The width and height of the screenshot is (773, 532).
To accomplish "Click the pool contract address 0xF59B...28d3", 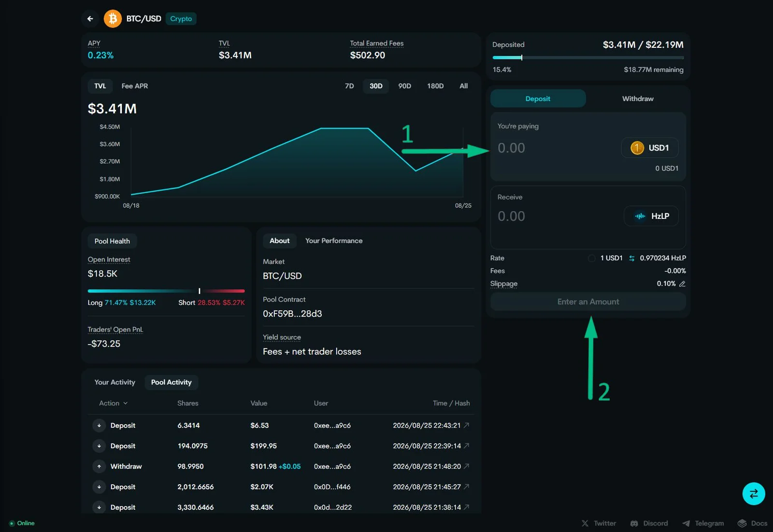I will pyautogui.click(x=292, y=314).
